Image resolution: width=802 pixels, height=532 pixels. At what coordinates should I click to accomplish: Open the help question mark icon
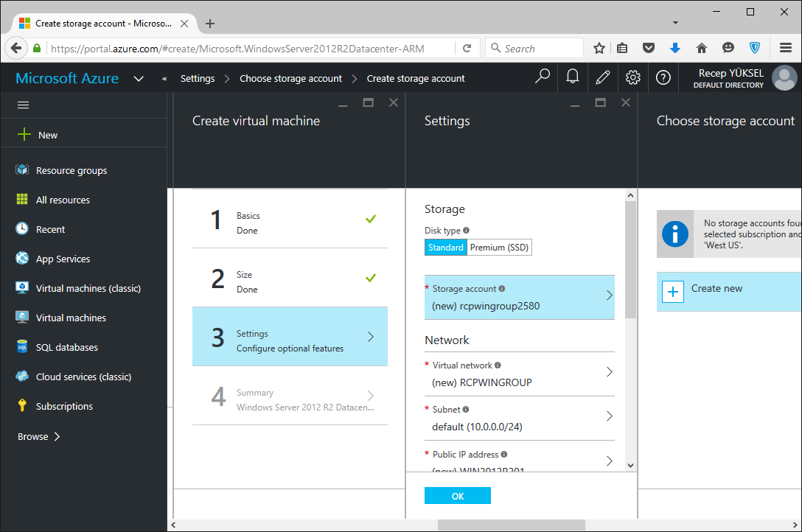pos(663,77)
